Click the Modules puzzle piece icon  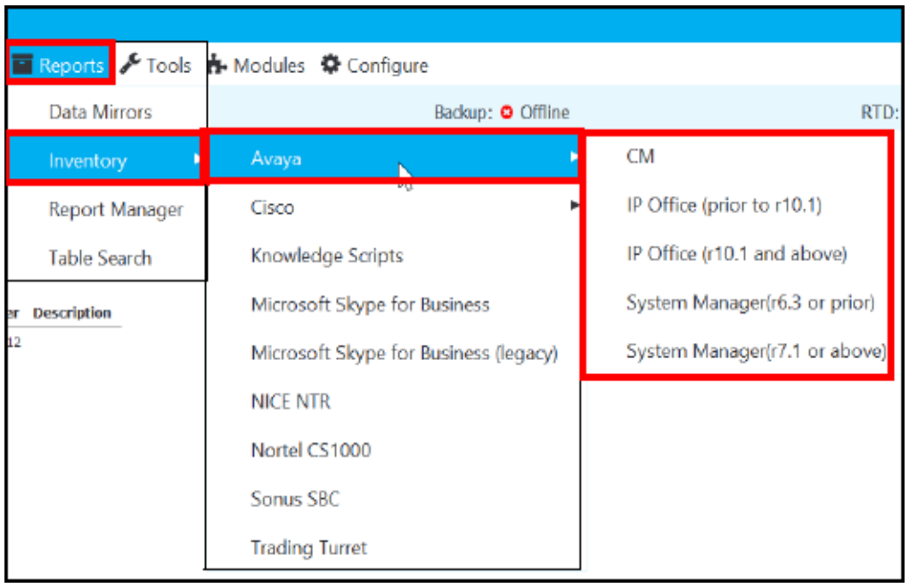pyautogui.click(x=217, y=64)
